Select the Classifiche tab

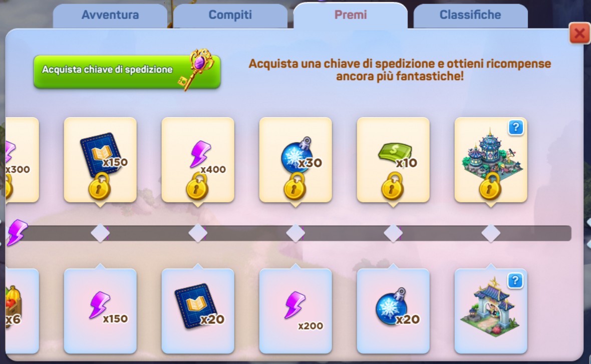[470, 16]
